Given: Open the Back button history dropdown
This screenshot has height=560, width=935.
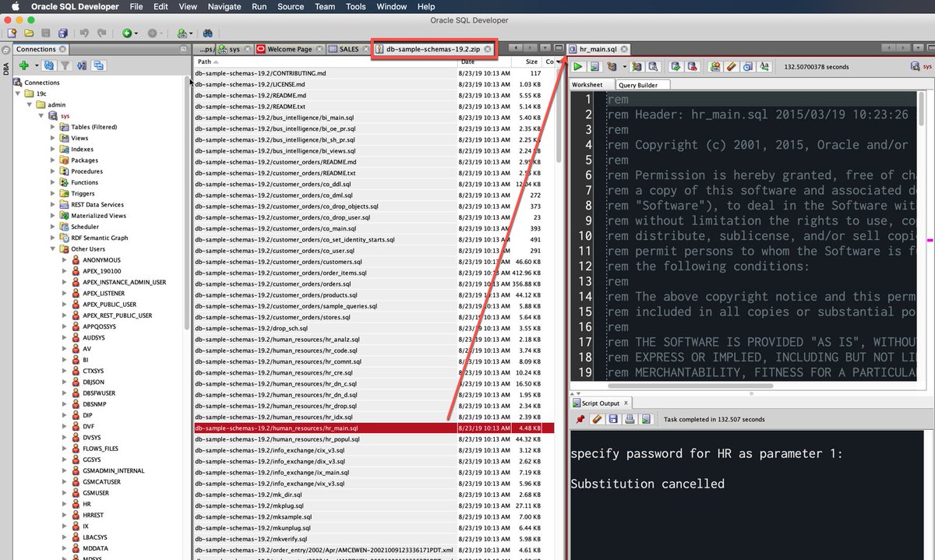Looking at the screenshot, I should pos(136,33).
